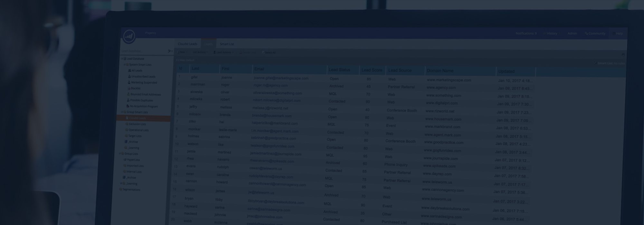Viewport: 644px width, 225px height.
Task: Click the Community icon in header
Action: pyautogui.click(x=586, y=33)
